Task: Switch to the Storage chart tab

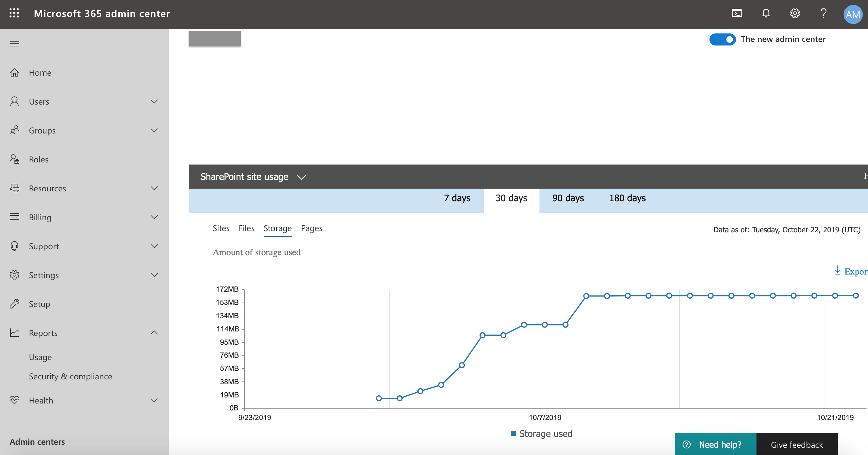Action: pyautogui.click(x=278, y=229)
